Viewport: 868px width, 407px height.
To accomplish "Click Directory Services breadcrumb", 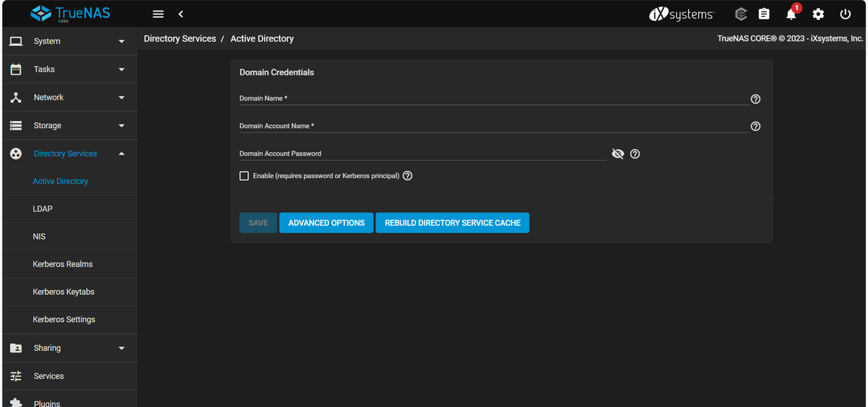I will 180,38.
